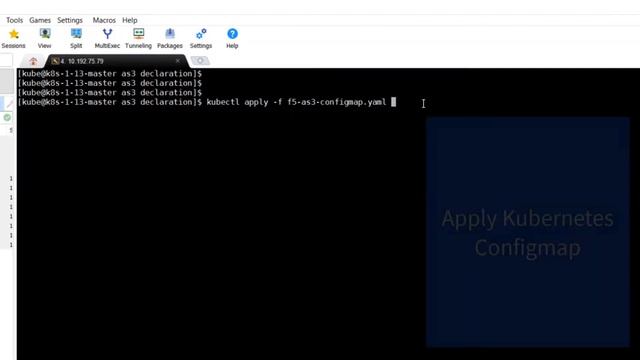
Task: Open the Games menu
Action: click(40, 20)
